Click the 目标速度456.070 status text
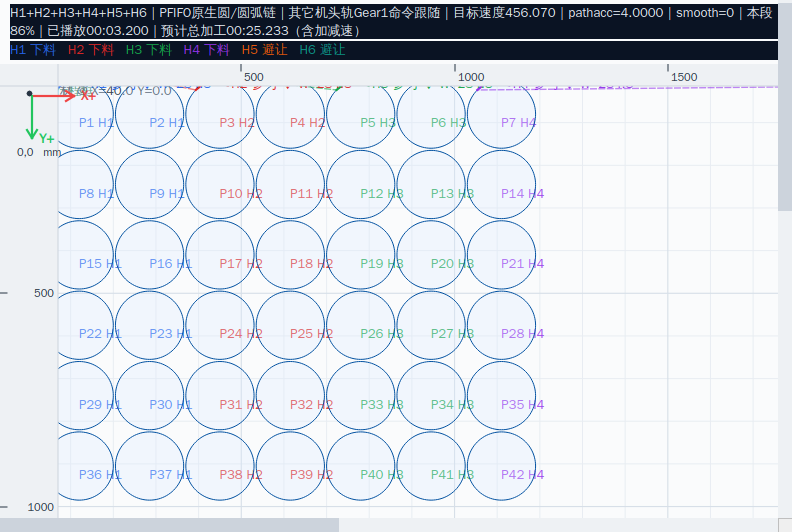This screenshot has width=792, height=532. pyautogui.click(x=504, y=13)
